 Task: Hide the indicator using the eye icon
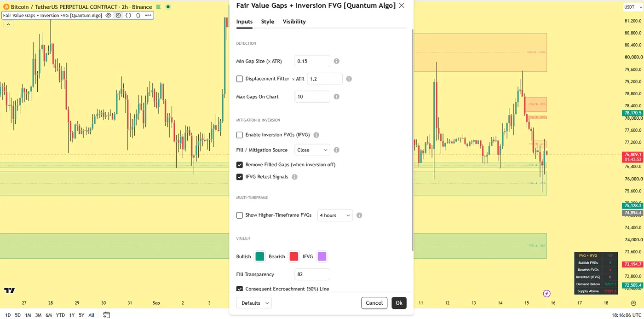tap(109, 15)
